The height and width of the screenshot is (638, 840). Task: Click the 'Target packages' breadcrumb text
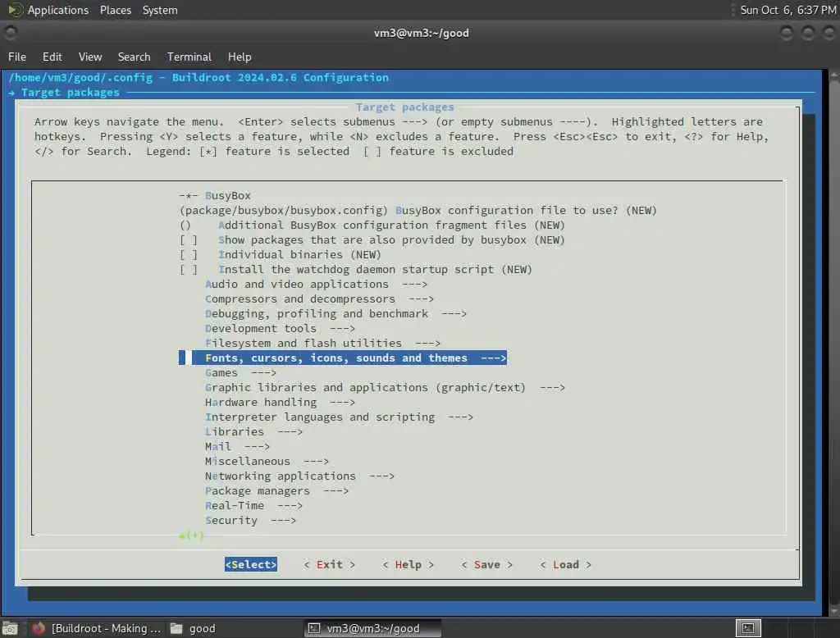(71, 92)
